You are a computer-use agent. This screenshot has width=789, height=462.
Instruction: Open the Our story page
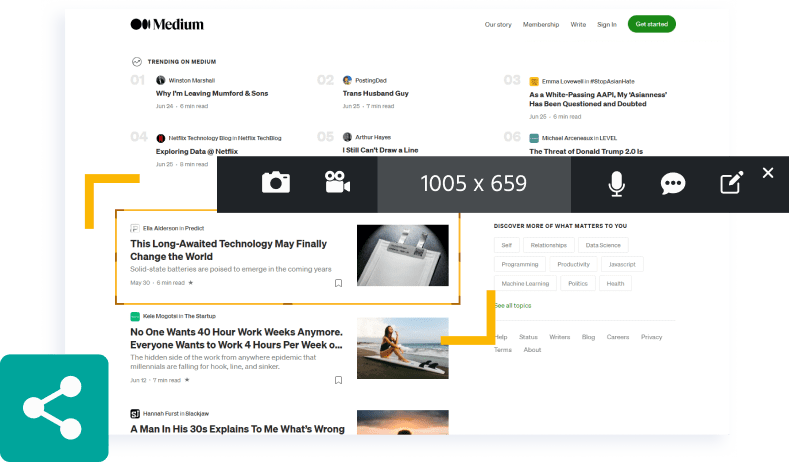(x=498, y=24)
